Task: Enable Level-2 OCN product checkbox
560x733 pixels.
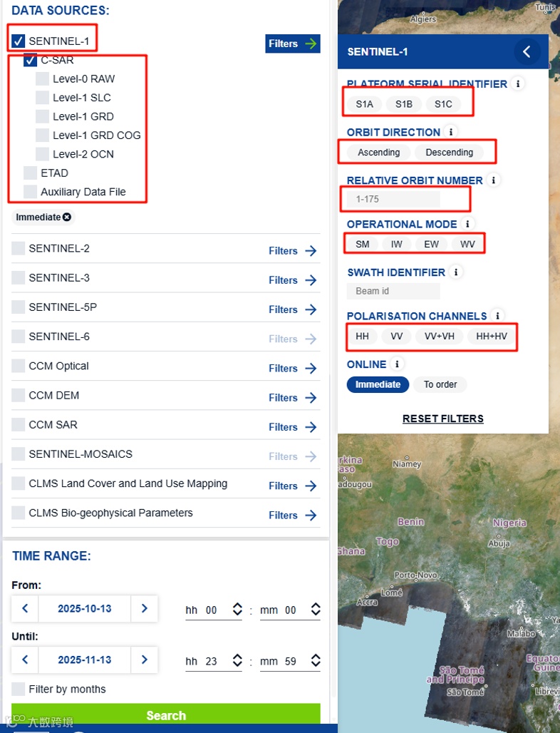Action: (43, 154)
